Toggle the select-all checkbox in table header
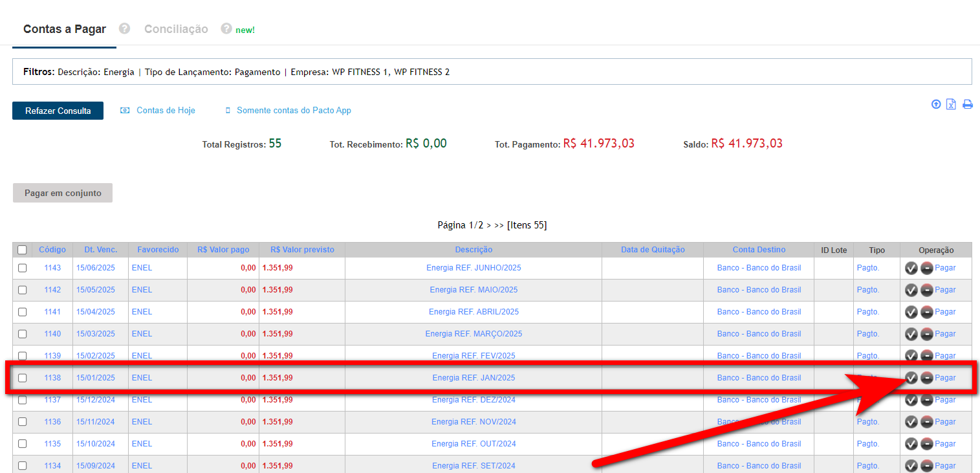Viewport: 980px width, 473px height. click(x=23, y=250)
